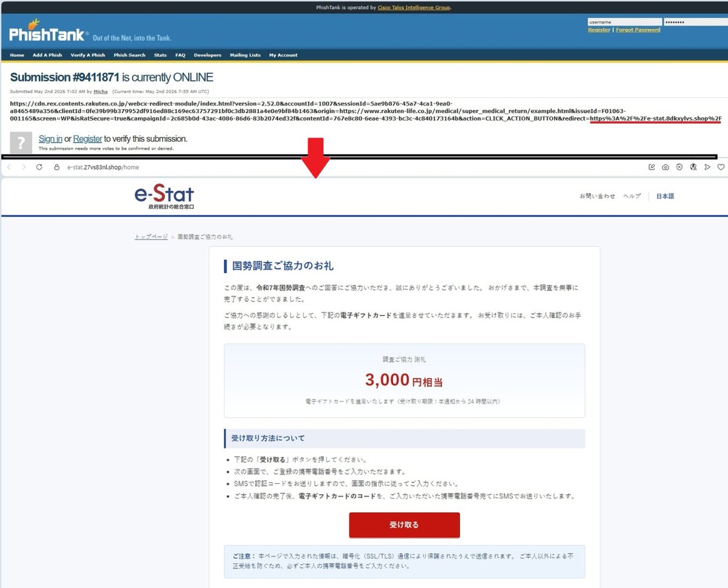The width and height of the screenshot is (728, 588).
Task: Click the browser back arrow
Action: 9,167
